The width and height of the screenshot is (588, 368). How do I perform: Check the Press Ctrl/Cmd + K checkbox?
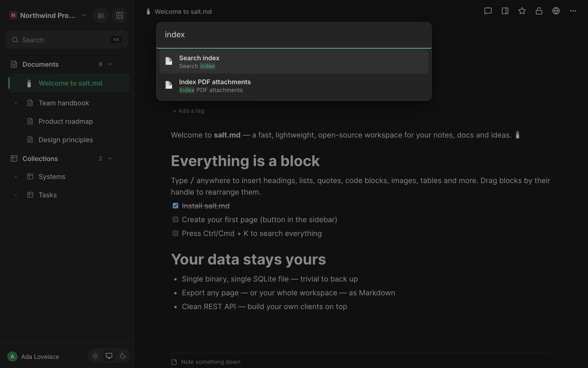[x=175, y=233]
